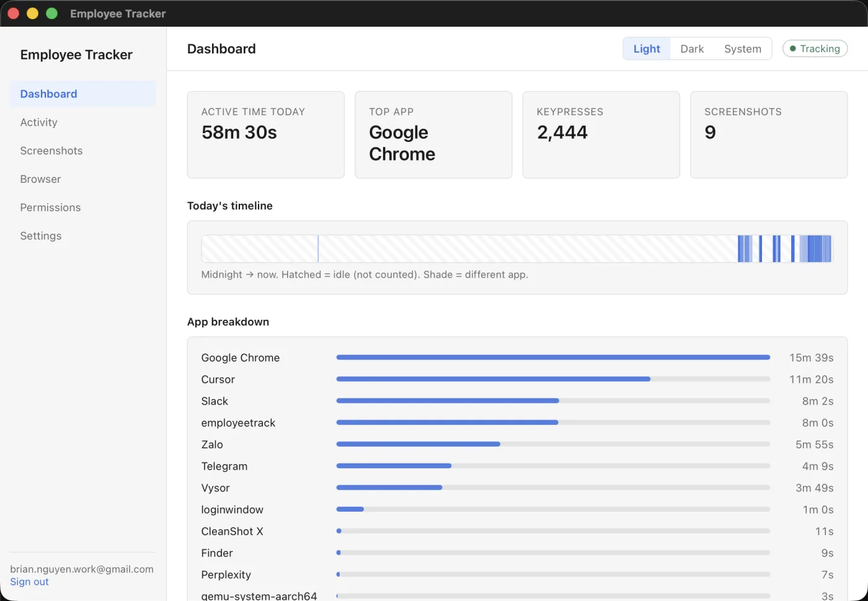Click the Cursor app name
The width and height of the screenshot is (868, 601).
point(218,379)
